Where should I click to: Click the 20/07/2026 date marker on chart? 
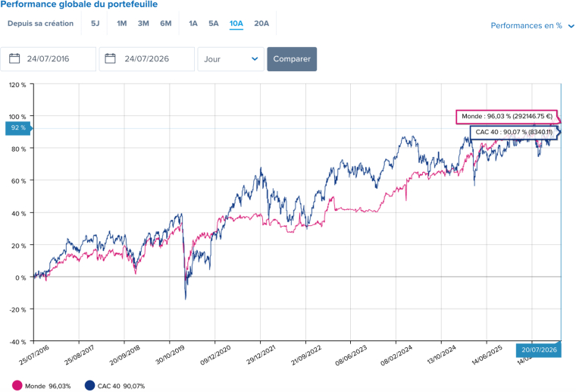click(x=539, y=350)
